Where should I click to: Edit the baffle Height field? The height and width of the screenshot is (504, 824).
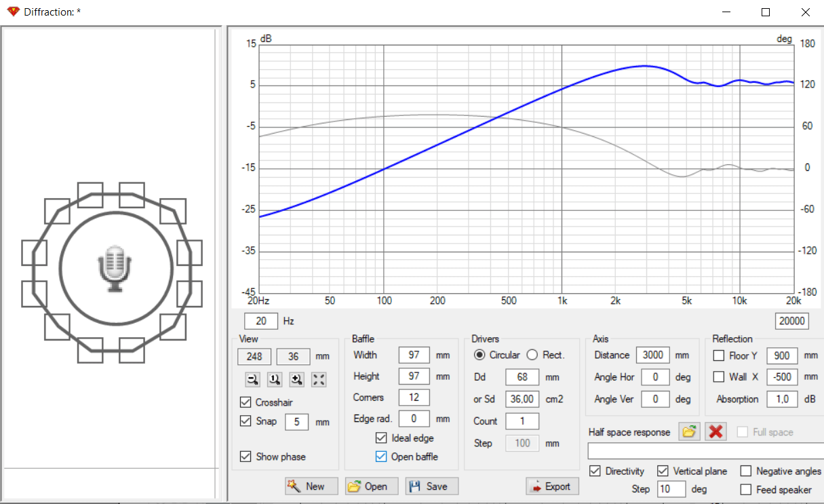414,376
